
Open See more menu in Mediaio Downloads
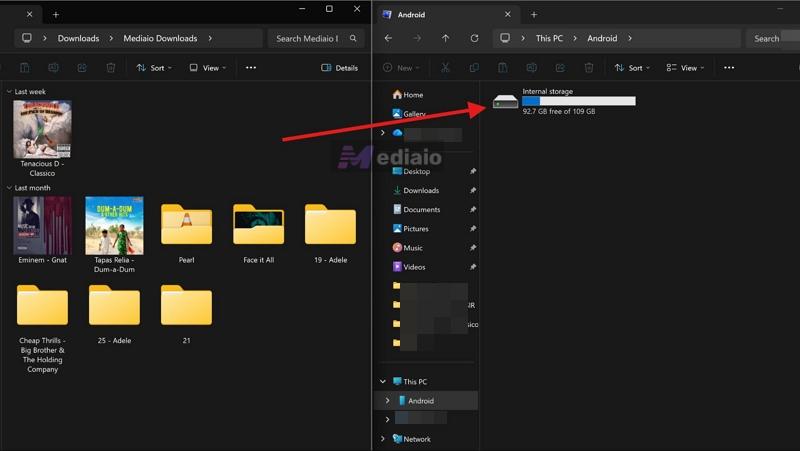[251, 68]
